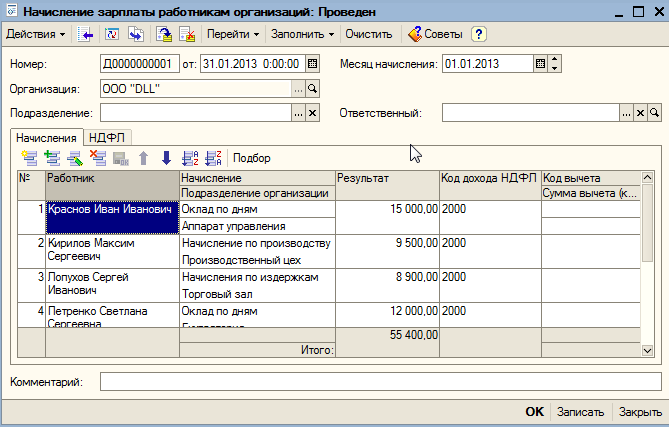Image resolution: width=669 pixels, height=427 pixels.
Task: Move the selected row down
Action: [x=166, y=157]
